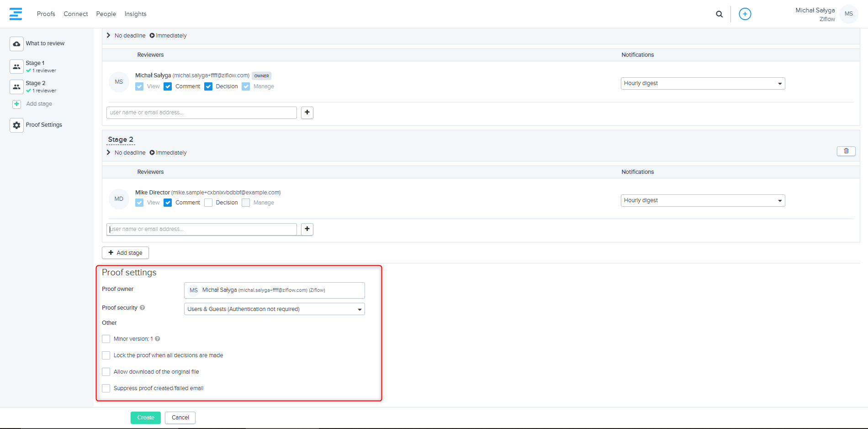Enable Allow download of the original file
The image size is (868, 429).
tap(106, 372)
